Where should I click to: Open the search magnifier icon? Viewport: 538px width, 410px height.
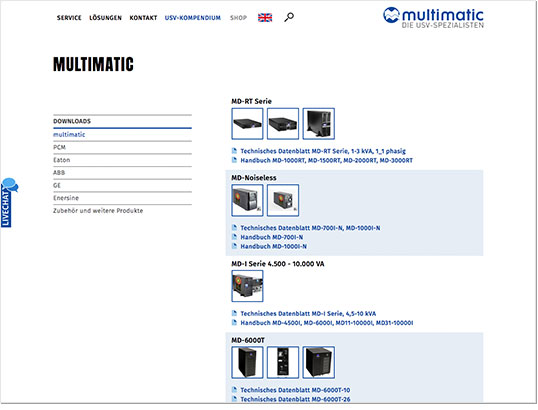tap(289, 17)
